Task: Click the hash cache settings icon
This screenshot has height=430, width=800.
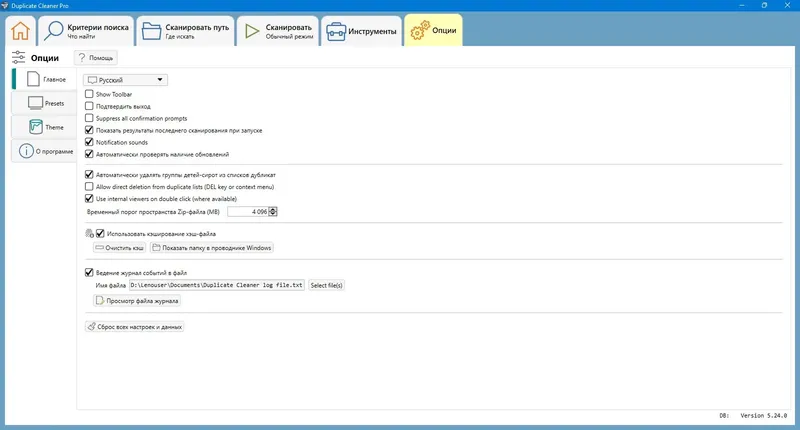Action: pos(89,234)
